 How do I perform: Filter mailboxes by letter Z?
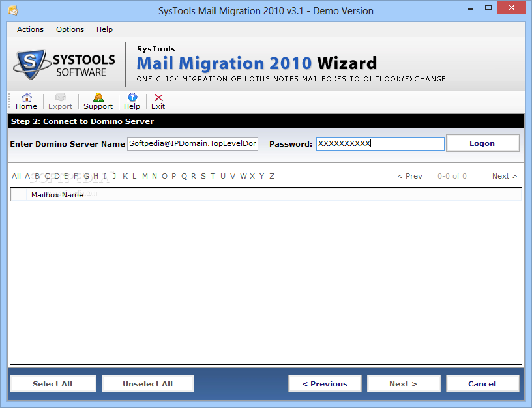[272, 176]
